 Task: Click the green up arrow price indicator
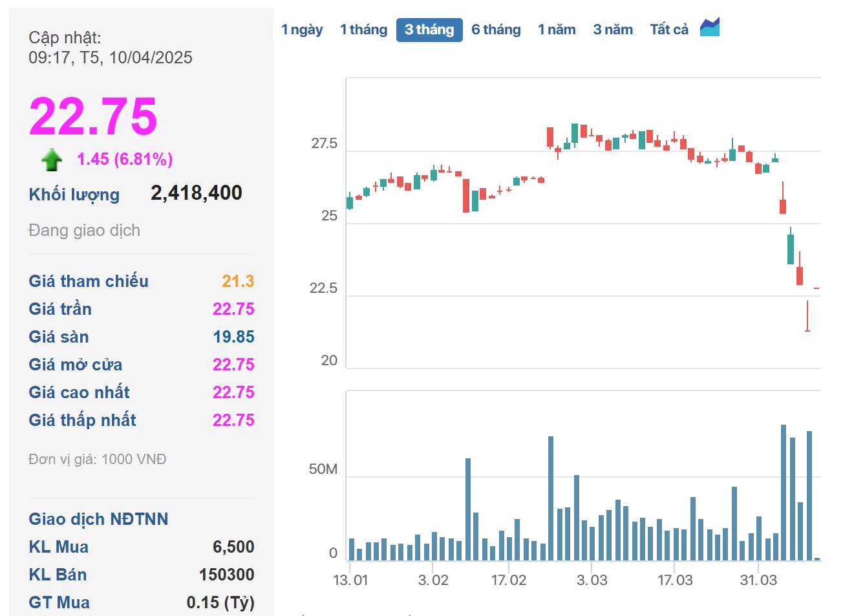tap(52, 160)
